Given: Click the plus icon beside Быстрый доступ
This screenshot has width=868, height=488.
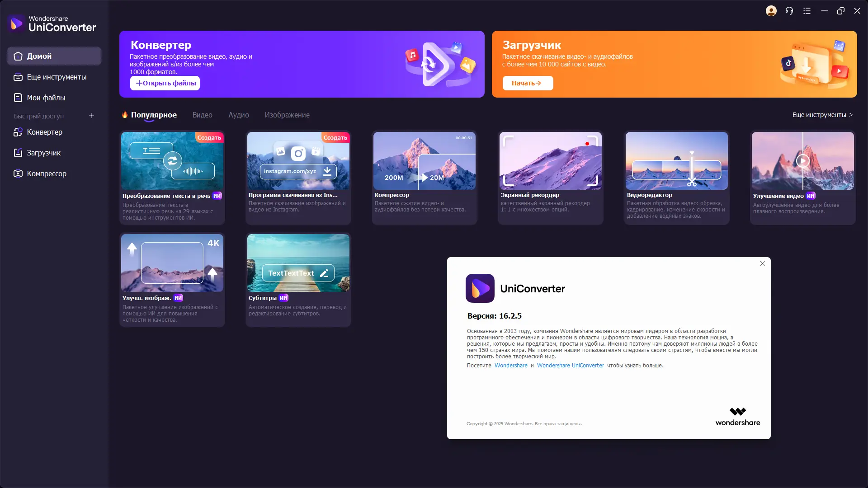Looking at the screenshot, I should click(x=91, y=116).
